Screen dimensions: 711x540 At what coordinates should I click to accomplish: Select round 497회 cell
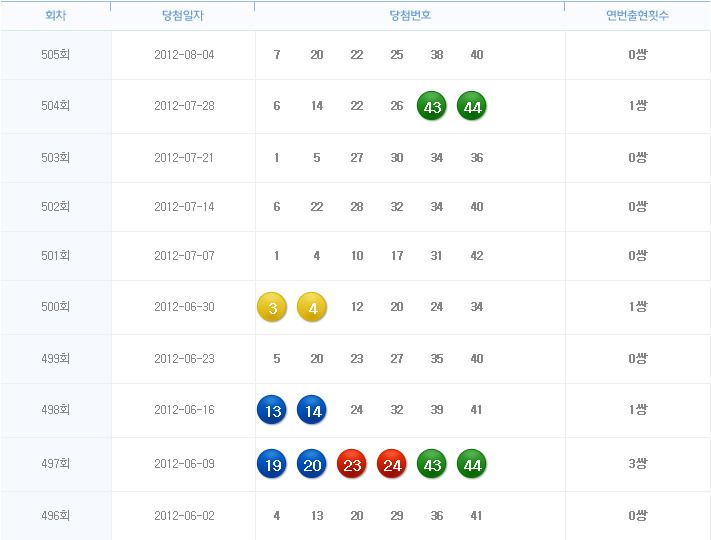pyautogui.click(x=55, y=464)
